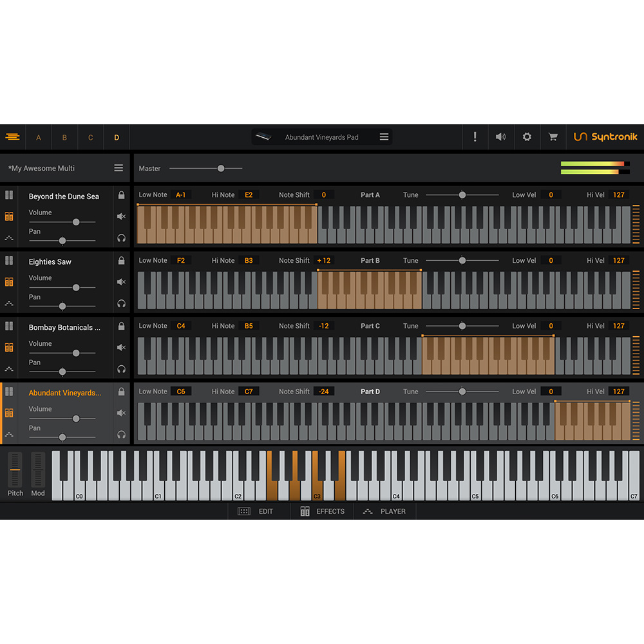The image size is (644, 644).
Task: Click the Hi Note E2 value for Part A
Action: click(249, 195)
